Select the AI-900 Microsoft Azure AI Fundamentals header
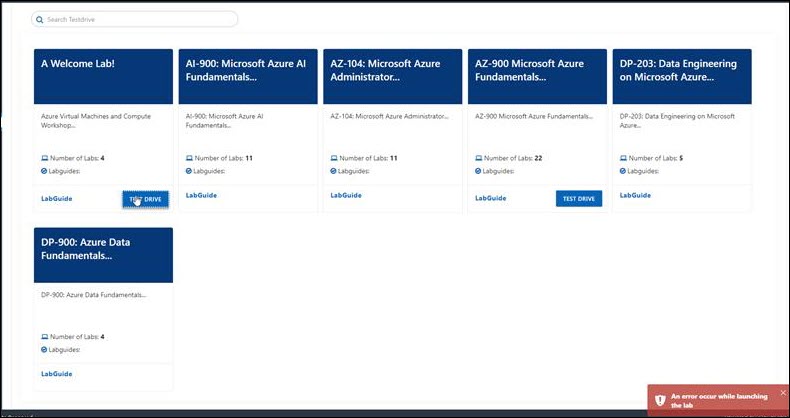This screenshot has height=418, width=790. tap(248, 77)
